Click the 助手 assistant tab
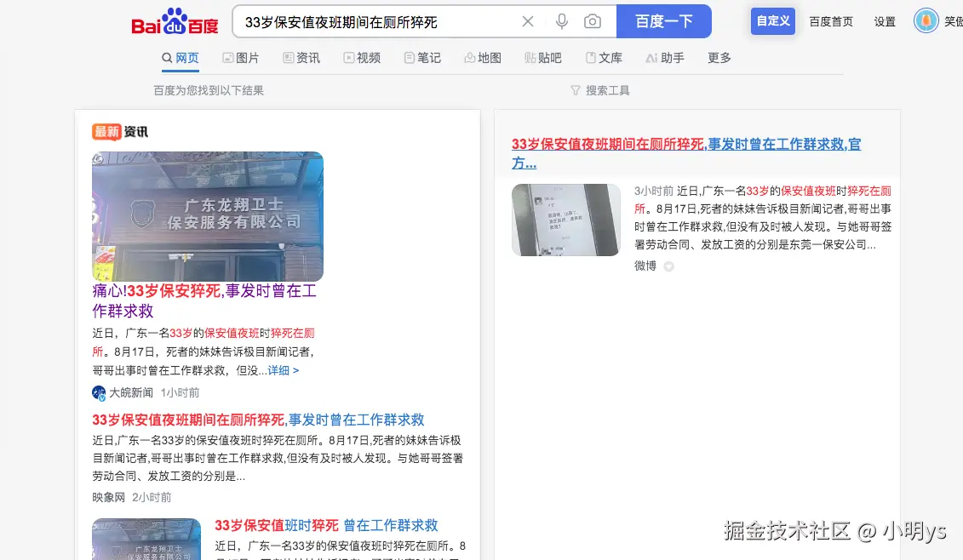The width and height of the screenshot is (963, 560). pos(665,58)
